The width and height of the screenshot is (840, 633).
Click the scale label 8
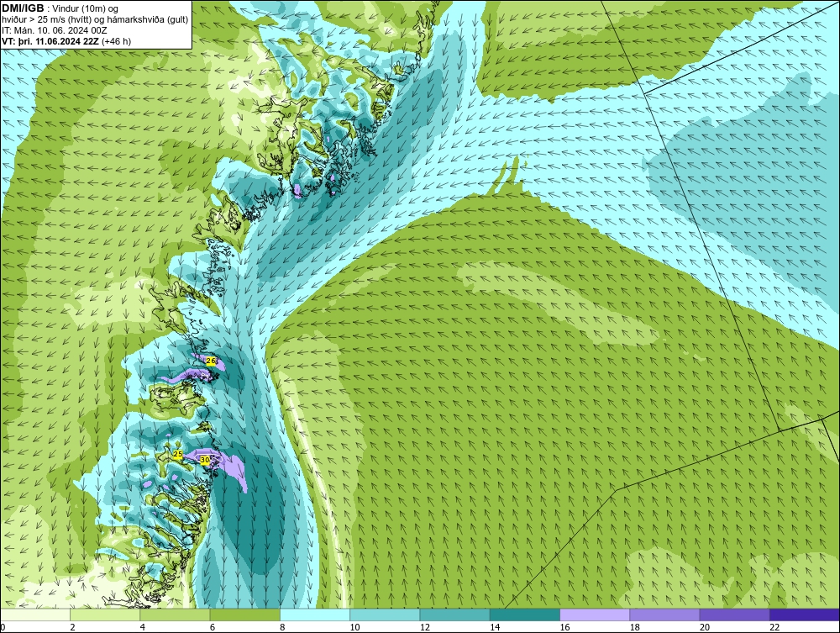click(282, 627)
